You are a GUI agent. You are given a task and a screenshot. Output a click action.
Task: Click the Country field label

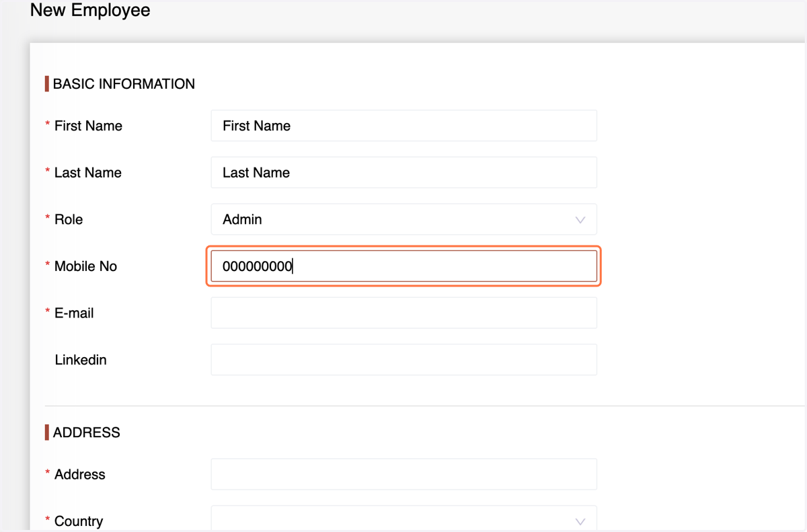[79, 521]
